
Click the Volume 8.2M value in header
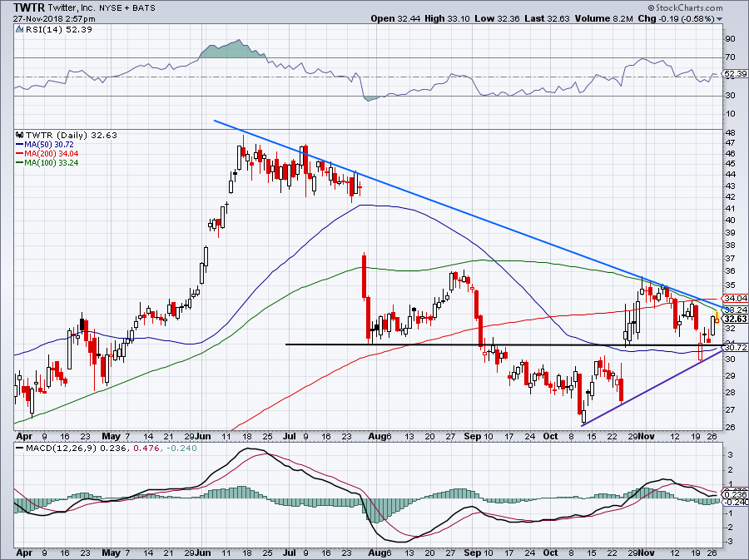click(x=604, y=18)
